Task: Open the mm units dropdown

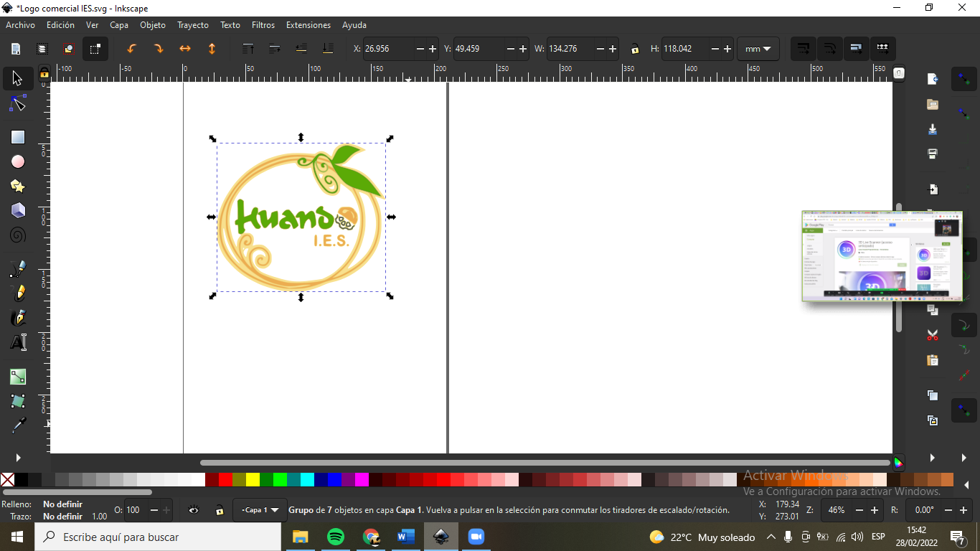Action: pyautogui.click(x=758, y=49)
